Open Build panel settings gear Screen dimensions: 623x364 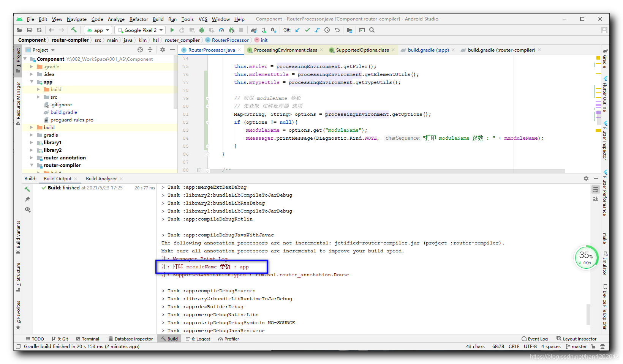pyautogui.click(x=586, y=178)
